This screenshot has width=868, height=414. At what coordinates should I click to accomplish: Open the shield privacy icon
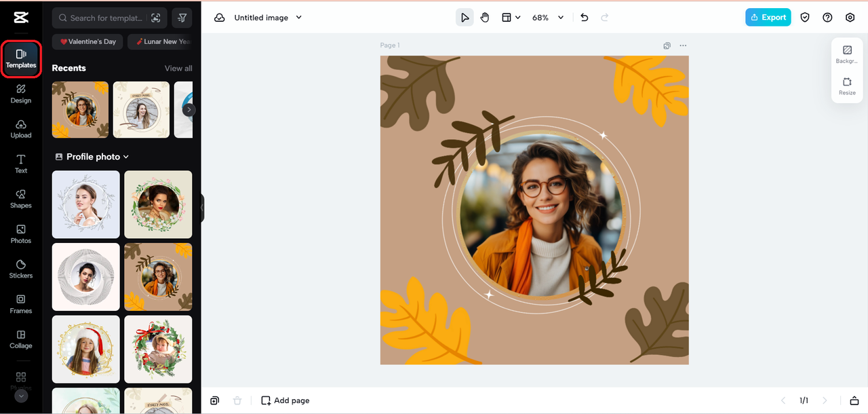[x=805, y=18]
